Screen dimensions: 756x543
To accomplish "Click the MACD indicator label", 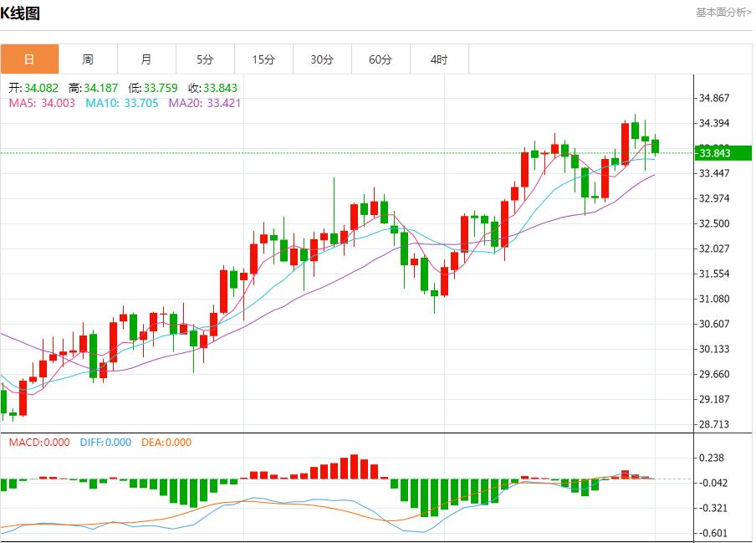I will pos(39,443).
